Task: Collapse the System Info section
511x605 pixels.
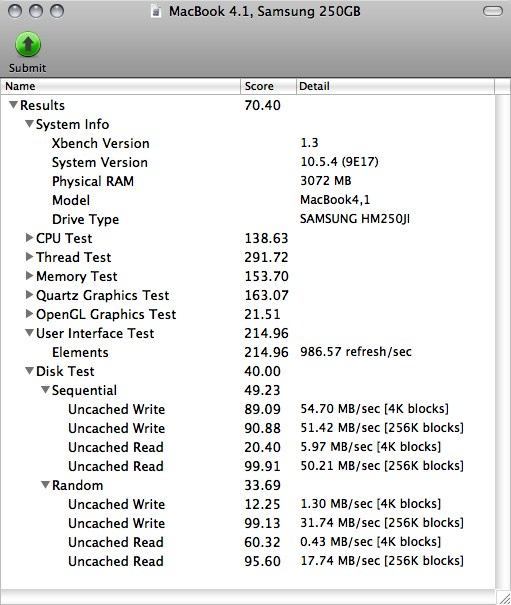Action: click(x=29, y=124)
